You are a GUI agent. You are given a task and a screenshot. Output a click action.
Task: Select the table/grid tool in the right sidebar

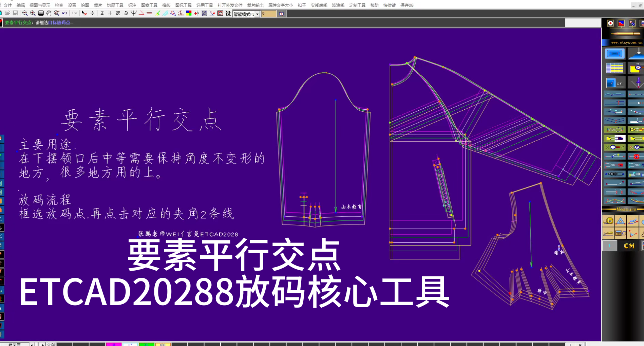614,68
